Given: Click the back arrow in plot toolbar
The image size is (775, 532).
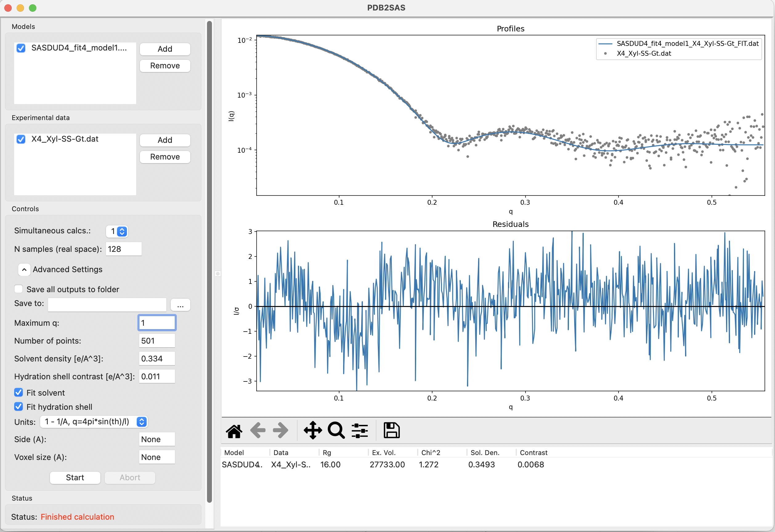Looking at the screenshot, I should (x=258, y=431).
